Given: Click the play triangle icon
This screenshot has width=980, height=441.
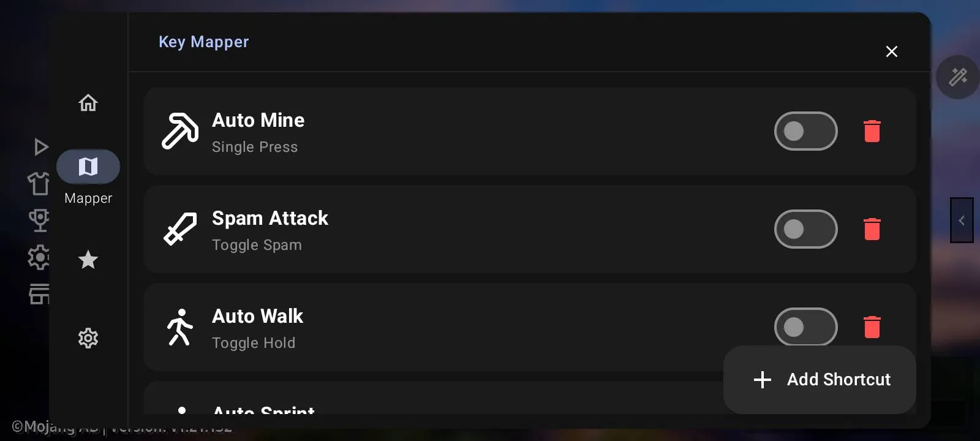Looking at the screenshot, I should (x=40, y=147).
